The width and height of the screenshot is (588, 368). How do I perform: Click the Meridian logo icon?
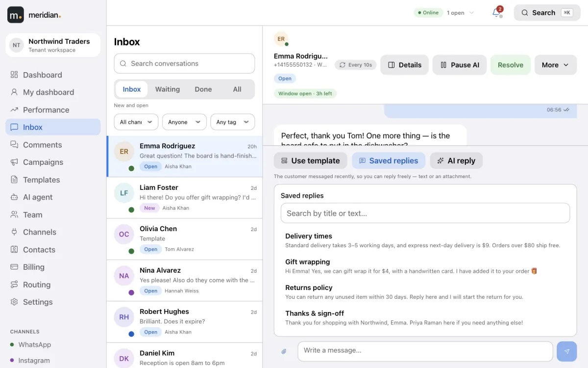pyautogui.click(x=16, y=15)
